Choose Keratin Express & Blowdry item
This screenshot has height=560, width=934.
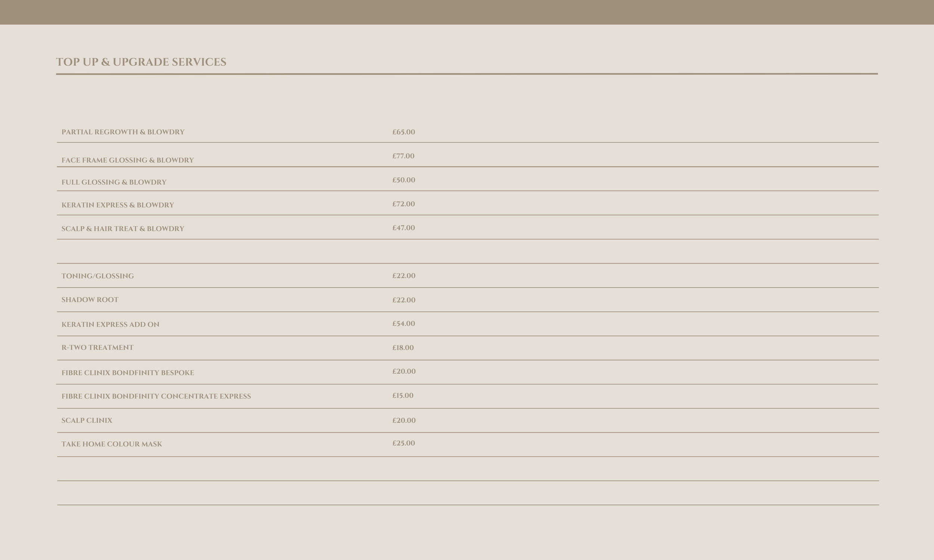pos(117,205)
